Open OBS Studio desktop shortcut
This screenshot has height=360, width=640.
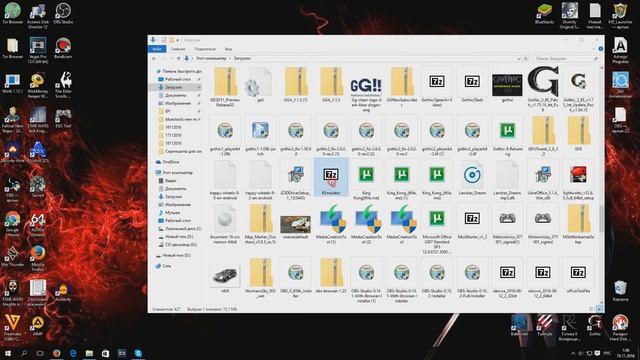point(63,13)
